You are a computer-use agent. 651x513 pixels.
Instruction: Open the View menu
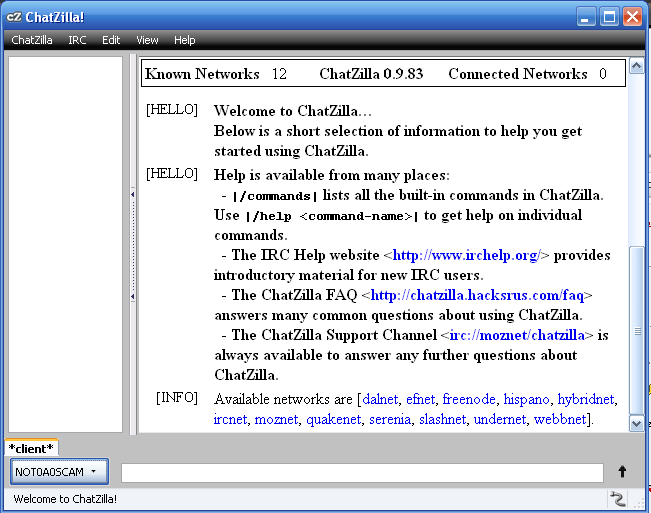pos(147,40)
